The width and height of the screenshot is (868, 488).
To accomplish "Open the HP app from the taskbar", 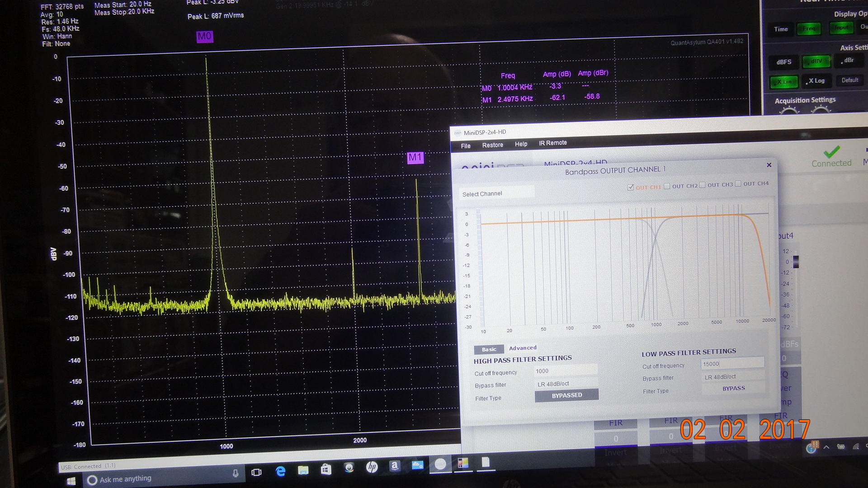I will [372, 467].
